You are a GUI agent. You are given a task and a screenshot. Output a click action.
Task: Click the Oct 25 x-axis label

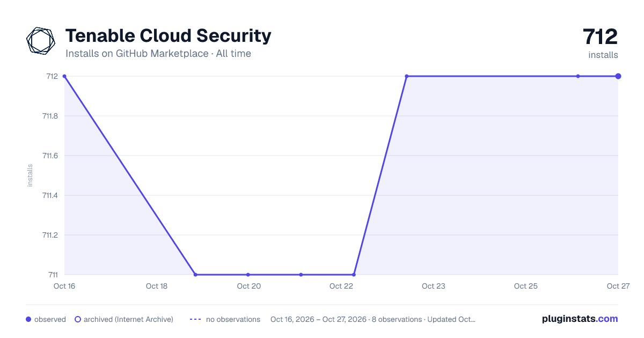[526, 286]
